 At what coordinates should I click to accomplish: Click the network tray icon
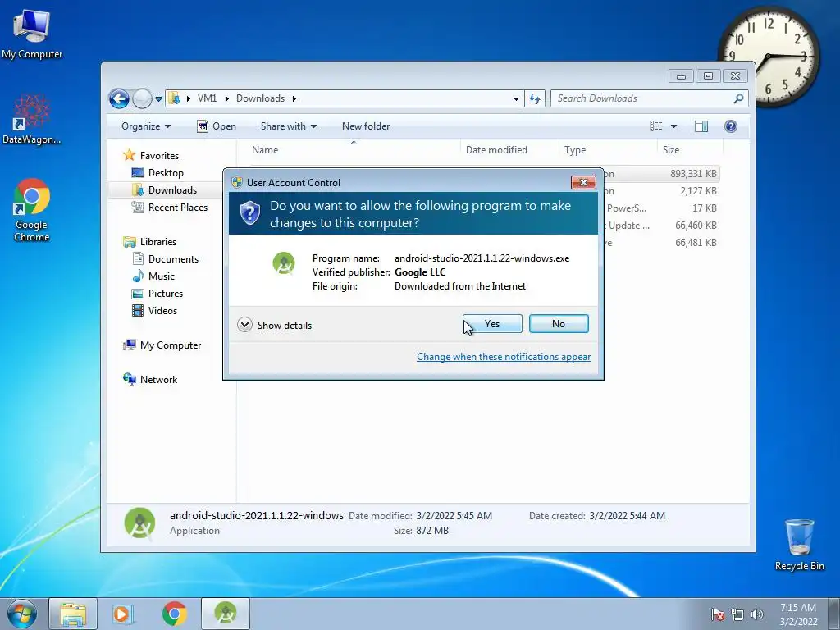(x=737, y=614)
